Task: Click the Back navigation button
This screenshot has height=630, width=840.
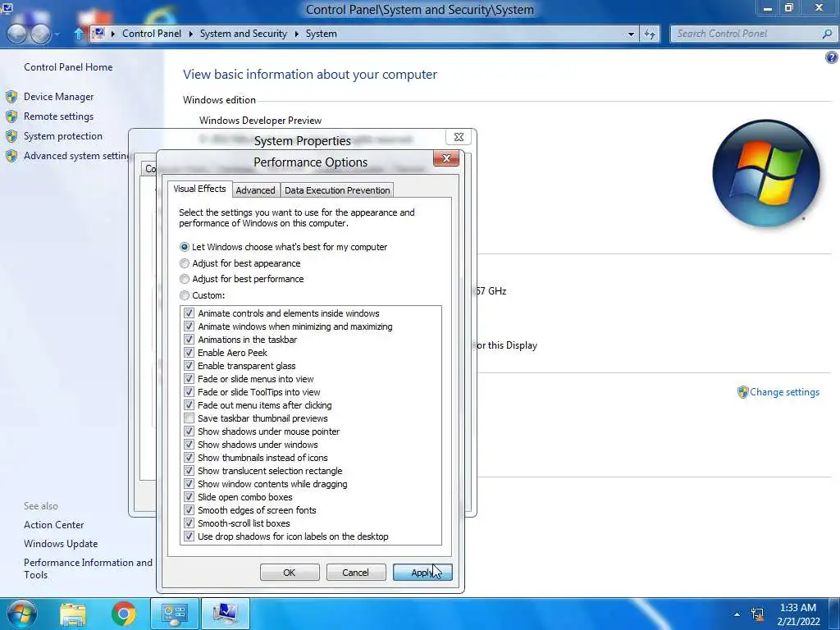Action: point(16,33)
